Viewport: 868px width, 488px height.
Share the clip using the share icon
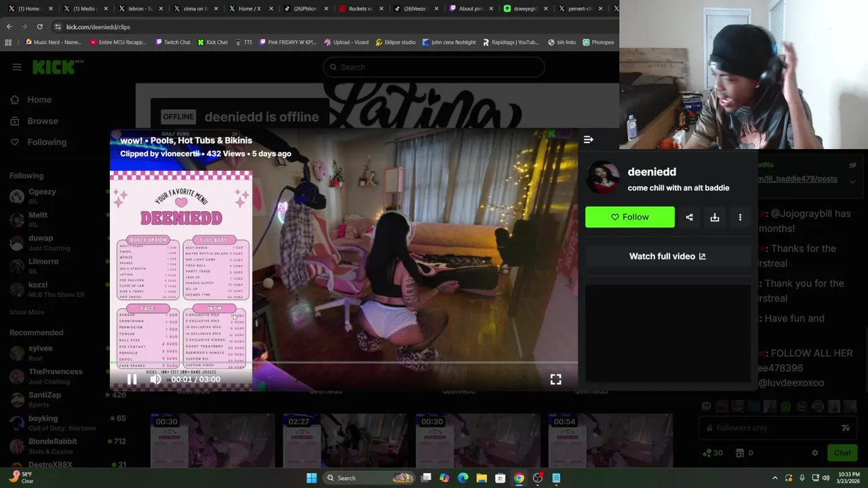[x=689, y=217]
